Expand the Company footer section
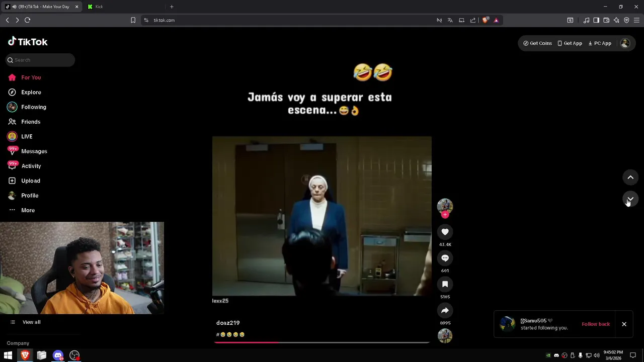644x362 pixels. (x=18, y=343)
